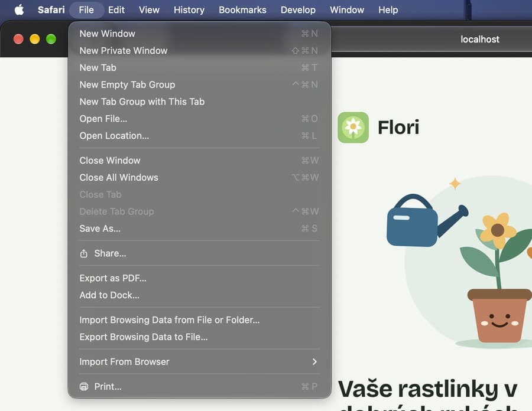This screenshot has width=532, height=411.
Task: Open the Edit menu
Action: point(116,10)
